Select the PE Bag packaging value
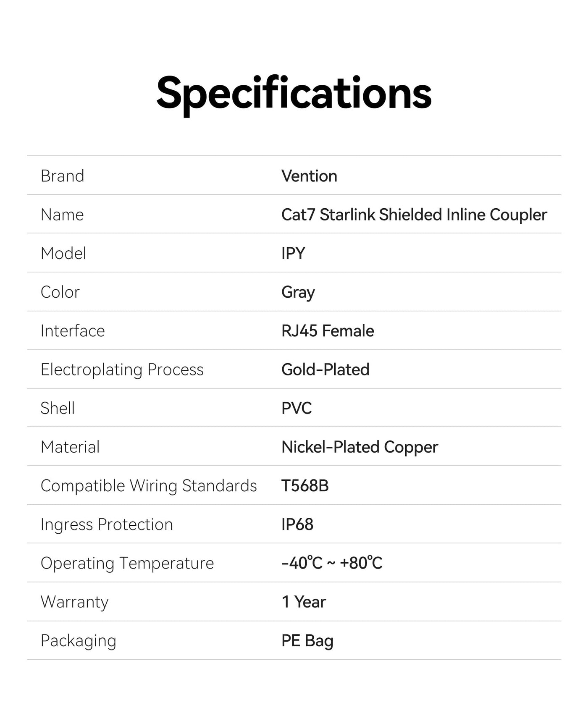The width and height of the screenshot is (588, 726). click(307, 642)
